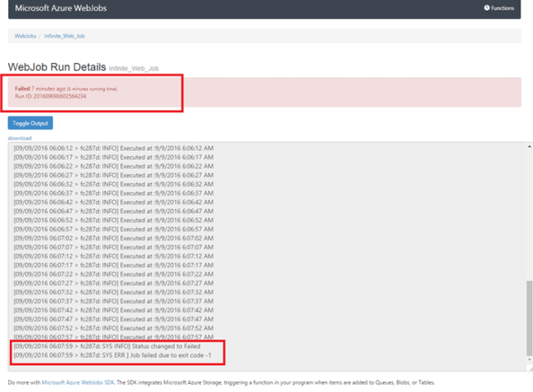The image size is (533, 392).
Task: Click log line executed at 6:06:27 AM
Action: [x=113, y=175]
